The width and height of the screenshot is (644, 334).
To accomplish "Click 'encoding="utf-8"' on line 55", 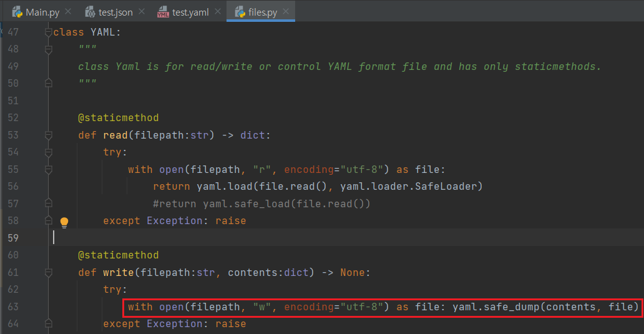I will pyautogui.click(x=333, y=170).
